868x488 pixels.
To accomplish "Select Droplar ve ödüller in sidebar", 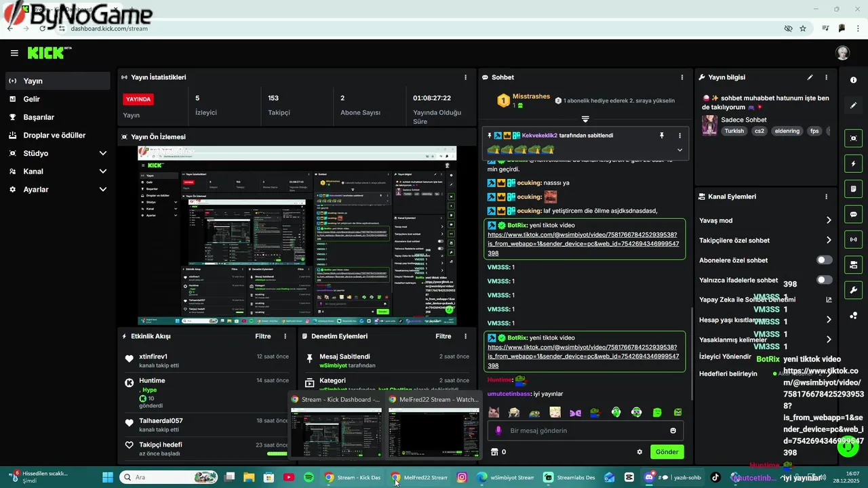I will point(58,135).
